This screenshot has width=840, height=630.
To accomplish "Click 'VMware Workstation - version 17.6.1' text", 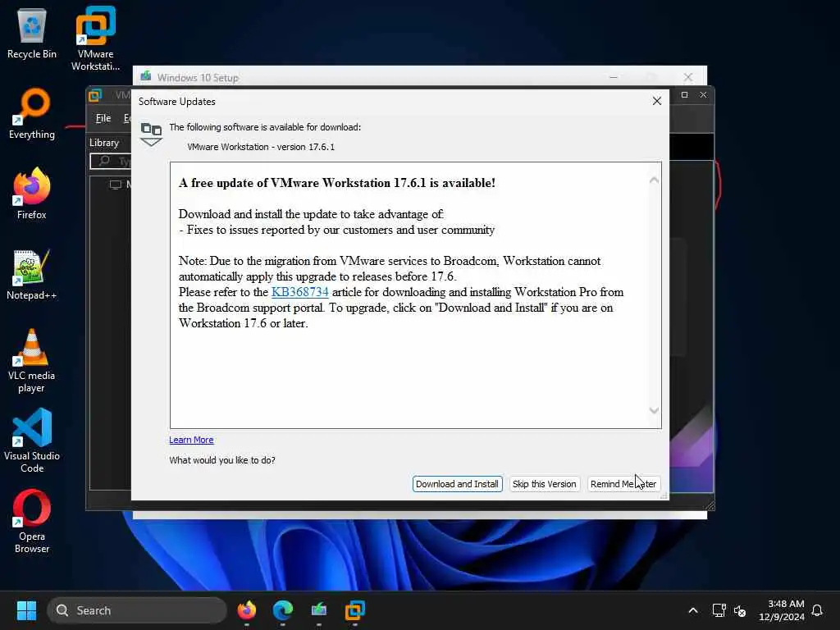I will tap(261, 147).
